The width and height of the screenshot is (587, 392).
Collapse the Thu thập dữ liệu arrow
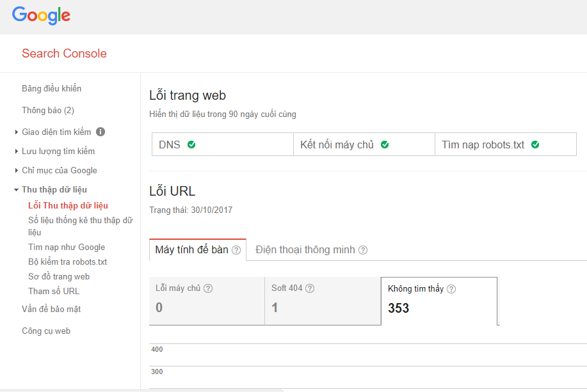16,190
